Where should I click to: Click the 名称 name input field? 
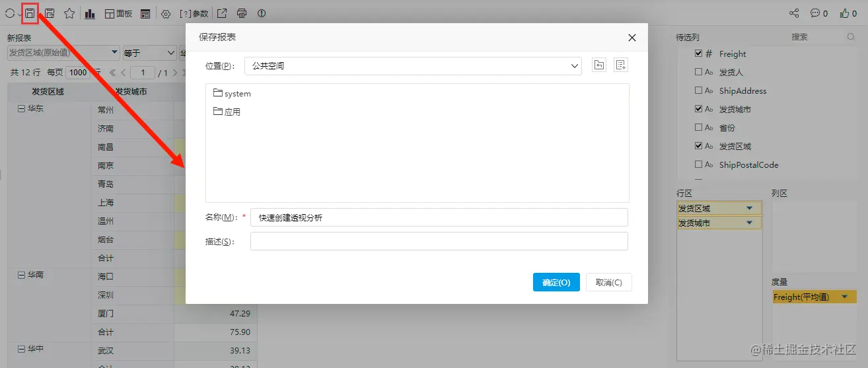click(439, 217)
